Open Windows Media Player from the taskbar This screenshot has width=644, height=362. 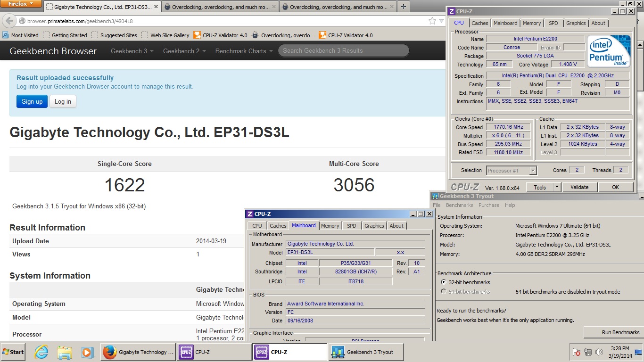point(87,352)
